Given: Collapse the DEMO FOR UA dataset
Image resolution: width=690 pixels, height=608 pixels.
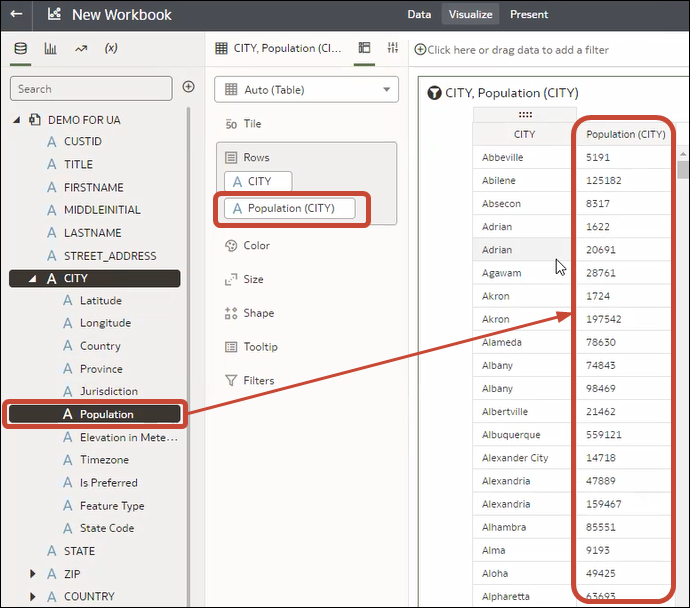Looking at the screenshot, I should pyautogui.click(x=17, y=120).
